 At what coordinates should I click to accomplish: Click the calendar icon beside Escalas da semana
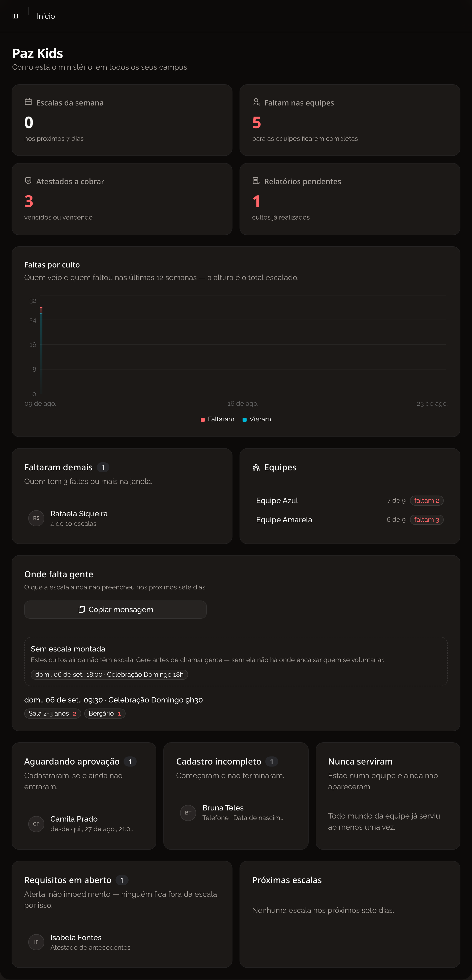click(28, 102)
